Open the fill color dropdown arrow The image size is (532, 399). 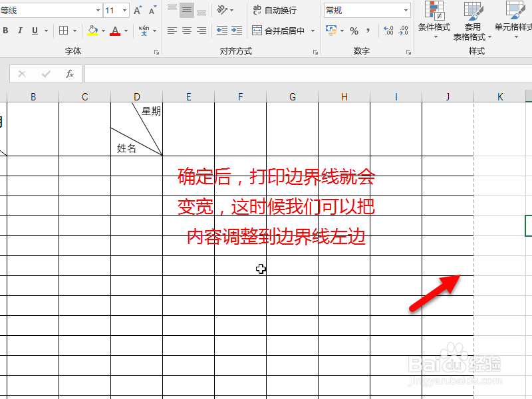[x=103, y=31]
